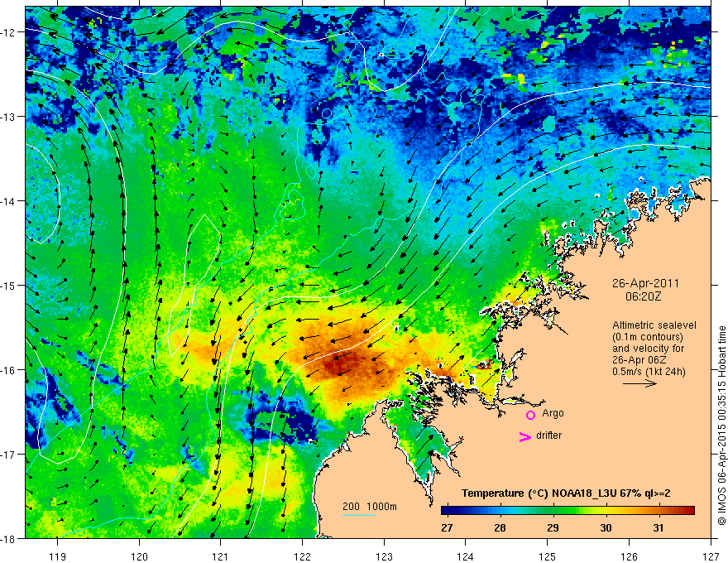Click the colorbar value '29'
This screenshot has width=728, height=563.
[553, 527]
